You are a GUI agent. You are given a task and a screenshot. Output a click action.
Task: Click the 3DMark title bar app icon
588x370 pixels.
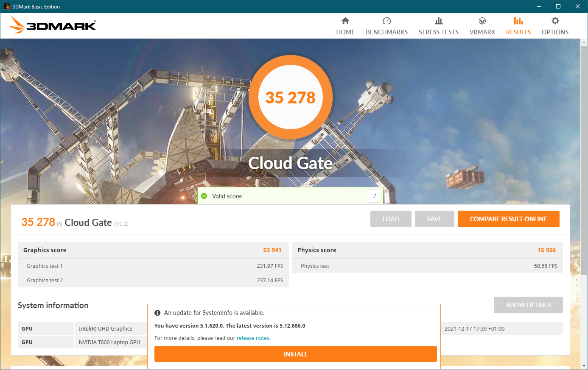coord(7,6)
